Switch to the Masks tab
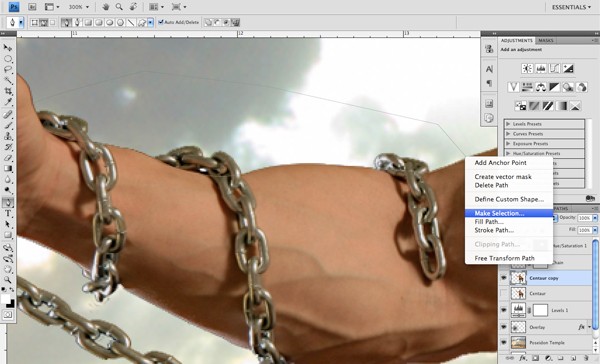Viewport: 600px width, 364px height. tap(546, 41)
